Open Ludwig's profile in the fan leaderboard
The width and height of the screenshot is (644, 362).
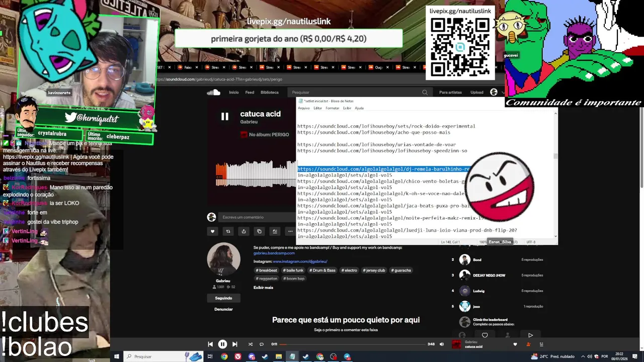[x=478, y=291]
